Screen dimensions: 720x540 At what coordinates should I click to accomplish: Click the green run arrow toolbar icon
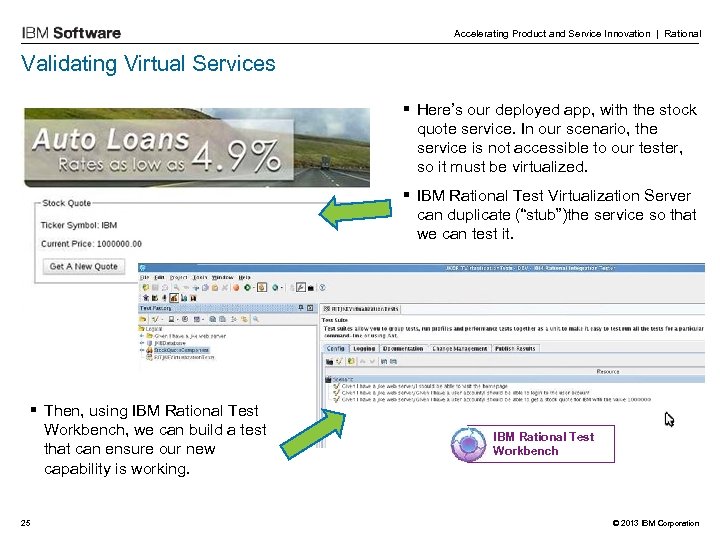[247, 287]
